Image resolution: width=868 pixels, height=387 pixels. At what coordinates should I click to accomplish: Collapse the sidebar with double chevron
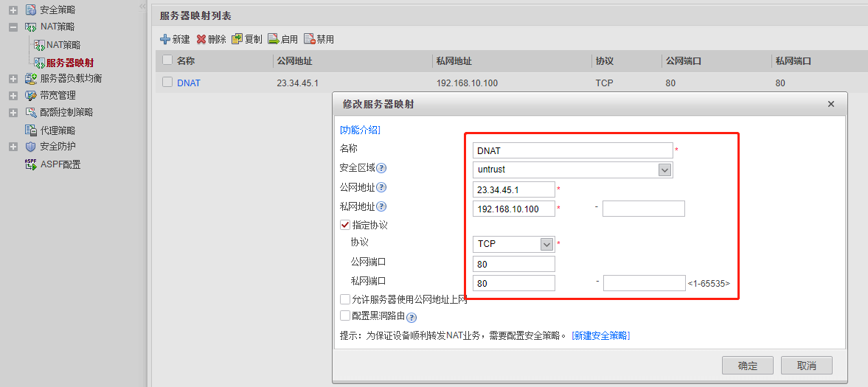142,6
